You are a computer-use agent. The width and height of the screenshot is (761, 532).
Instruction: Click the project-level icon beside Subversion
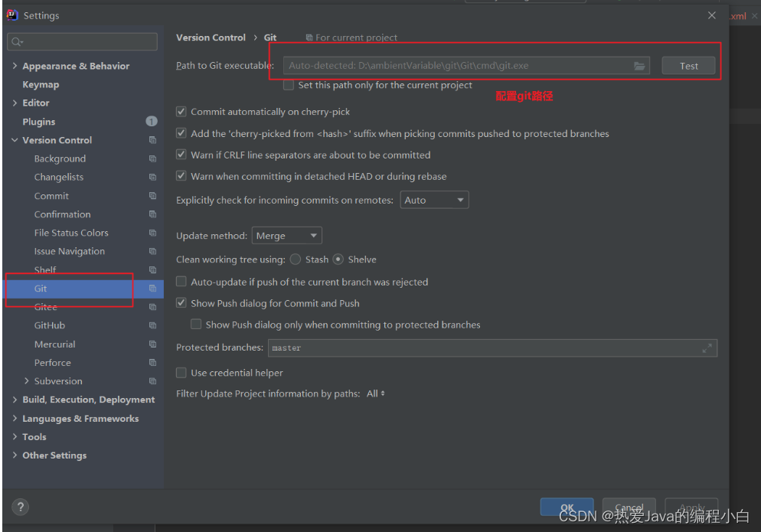coord(152,381)
